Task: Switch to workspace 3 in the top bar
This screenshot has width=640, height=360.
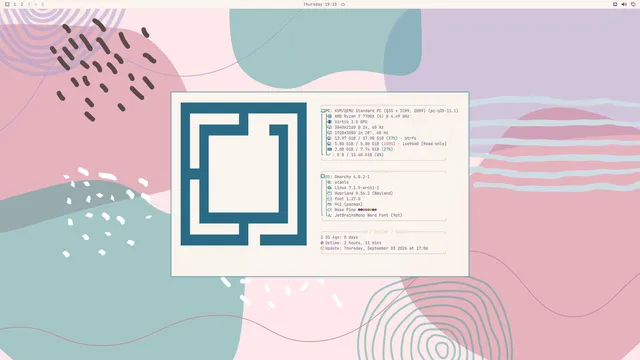Action: [29, 4]
